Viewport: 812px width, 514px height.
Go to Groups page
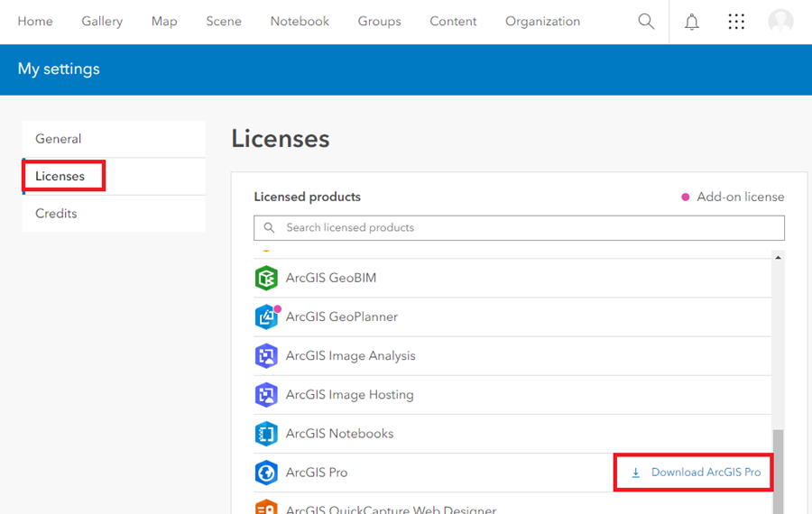[379, 22]
